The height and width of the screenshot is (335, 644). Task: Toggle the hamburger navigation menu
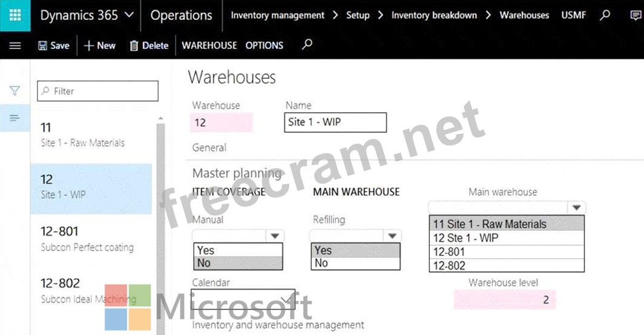15,45
